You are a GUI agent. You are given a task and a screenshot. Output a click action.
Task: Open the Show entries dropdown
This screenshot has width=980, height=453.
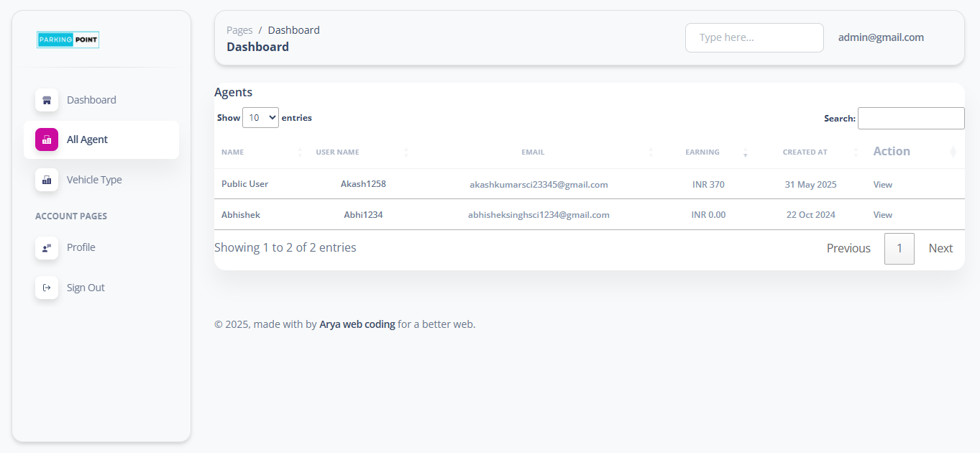point(260,117)
